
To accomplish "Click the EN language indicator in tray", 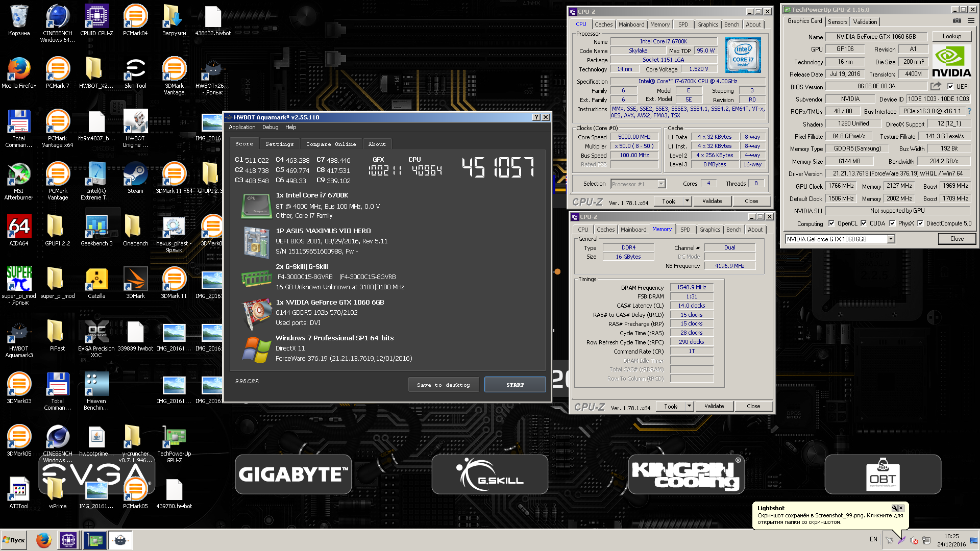I will tap(873, 539).
